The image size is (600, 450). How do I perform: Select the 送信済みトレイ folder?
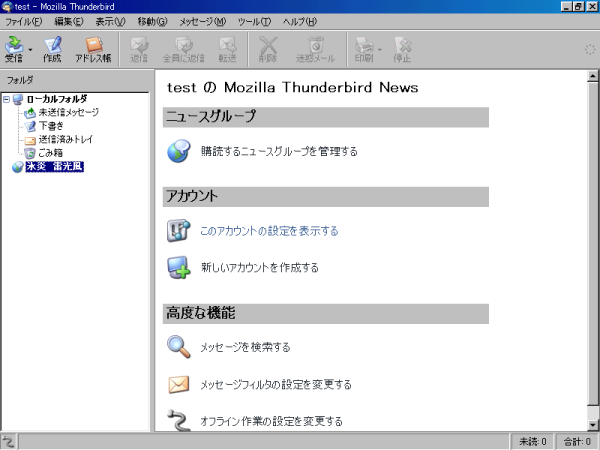point(65,139)
